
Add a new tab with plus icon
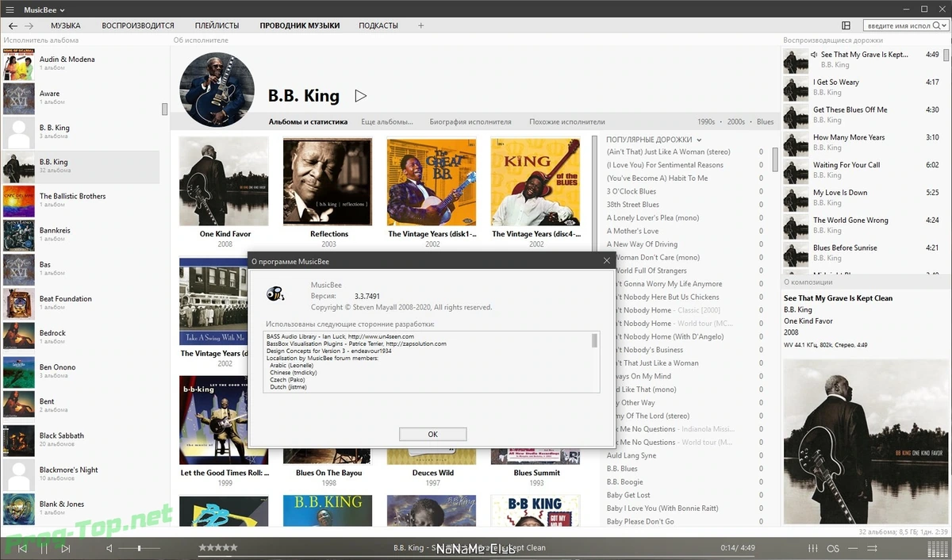421,25
